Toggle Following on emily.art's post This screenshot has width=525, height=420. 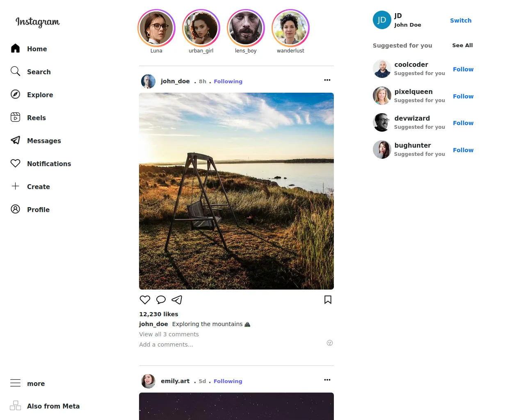coord(228,381)
